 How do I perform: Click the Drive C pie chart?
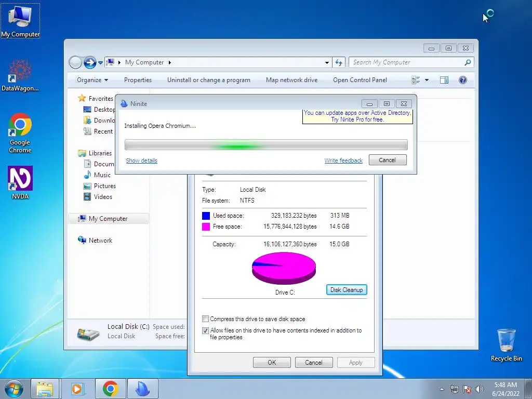284,268
